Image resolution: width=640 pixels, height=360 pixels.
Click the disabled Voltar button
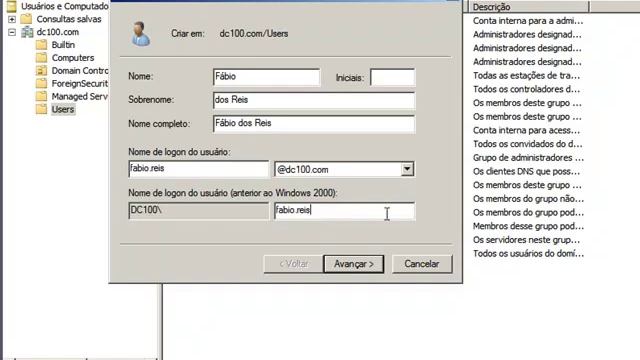293,264
